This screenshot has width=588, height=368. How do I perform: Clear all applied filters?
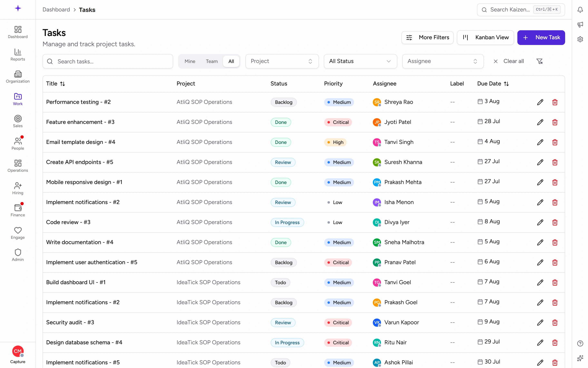pos(509,61)
